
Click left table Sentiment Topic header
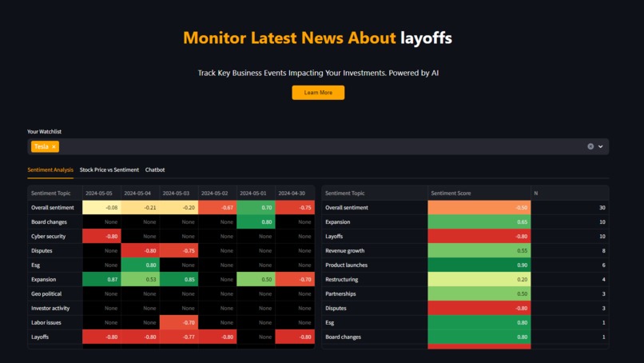54,193
